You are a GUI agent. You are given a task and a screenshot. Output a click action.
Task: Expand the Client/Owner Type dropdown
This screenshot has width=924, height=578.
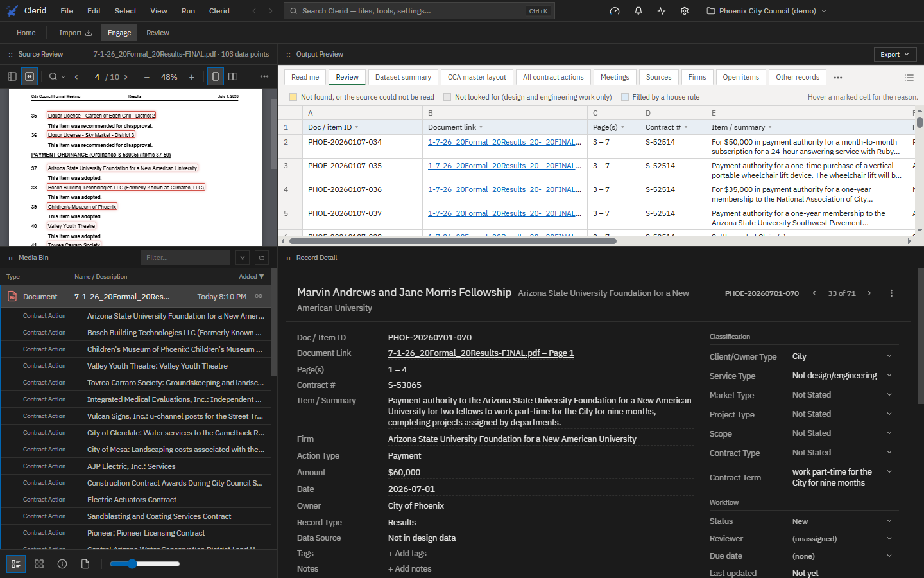click(x=842, y=356)
